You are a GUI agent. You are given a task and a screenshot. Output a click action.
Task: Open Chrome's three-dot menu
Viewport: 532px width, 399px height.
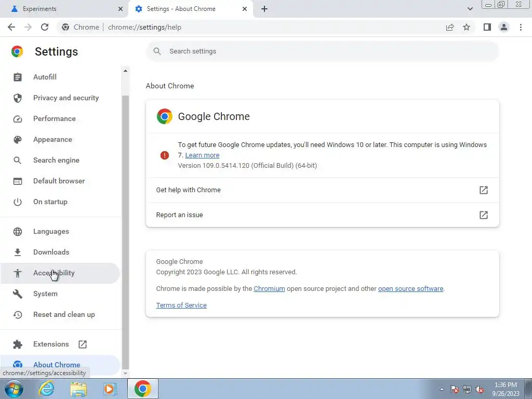521,27
